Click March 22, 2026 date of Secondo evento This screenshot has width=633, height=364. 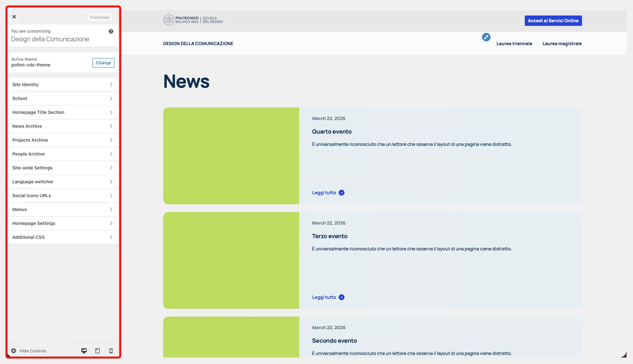329,328
